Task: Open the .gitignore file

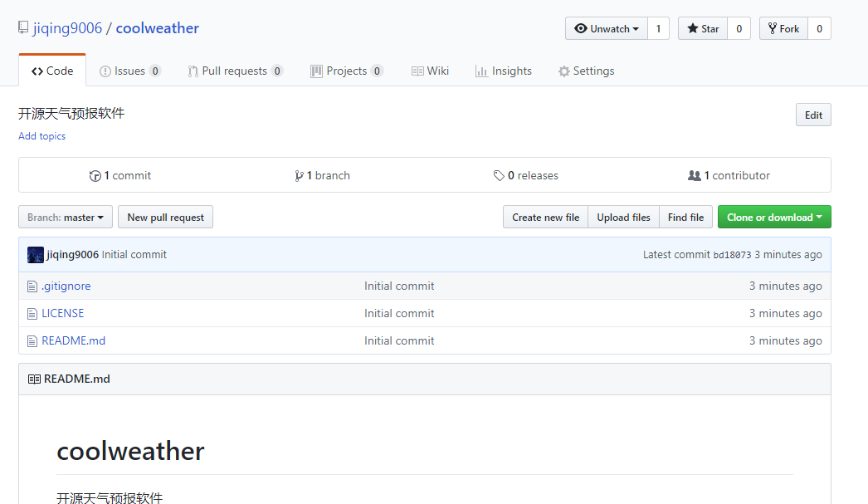Action: pyautogui.click(x=66, y=286)
